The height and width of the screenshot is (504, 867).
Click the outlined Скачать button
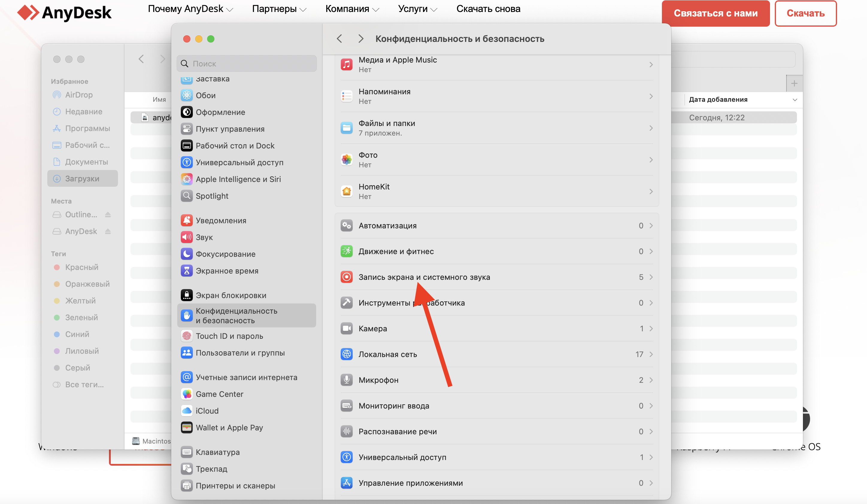click(805, 13)
